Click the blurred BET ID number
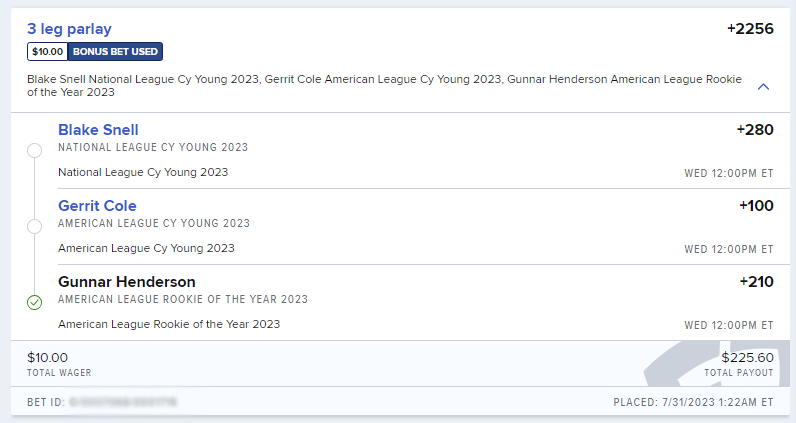The height and width of the screenshot is (423, 796). tap(123, 402)
